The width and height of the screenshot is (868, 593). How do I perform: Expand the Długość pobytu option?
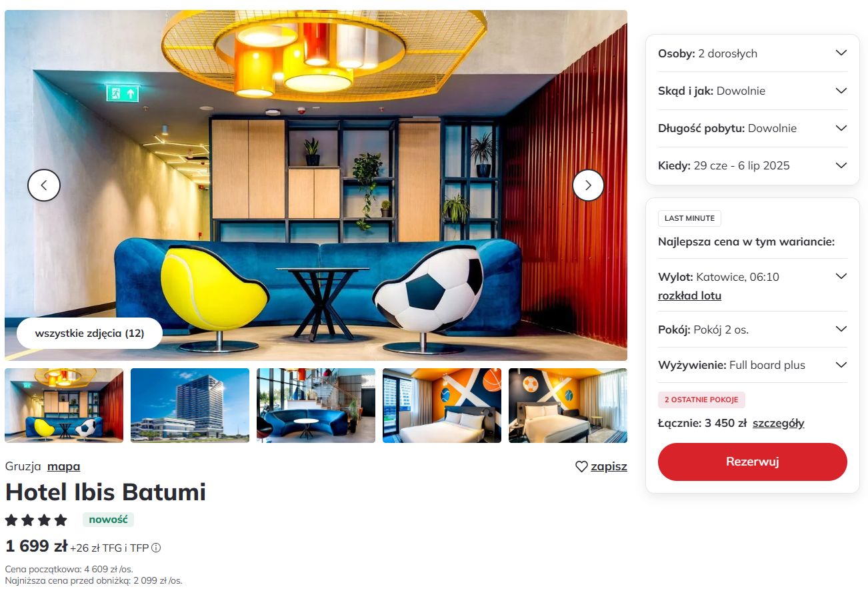[752, 128]
